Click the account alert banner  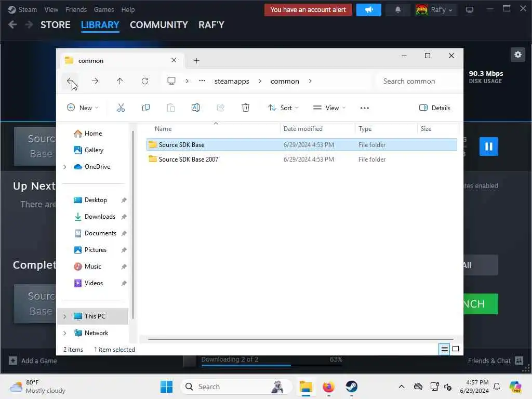point(308,10)
